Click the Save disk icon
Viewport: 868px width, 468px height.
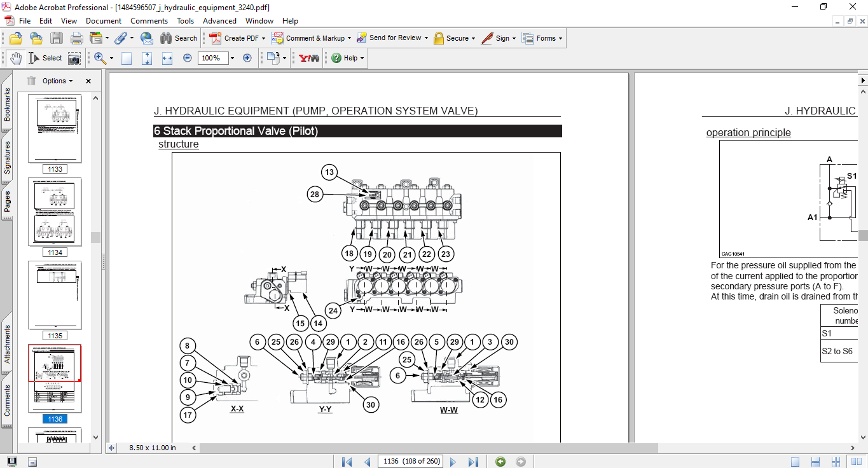coord(57,38)
